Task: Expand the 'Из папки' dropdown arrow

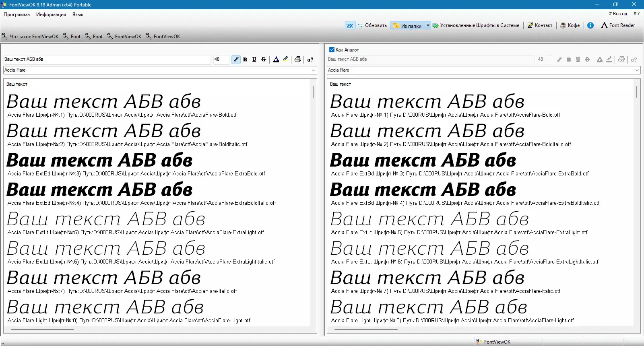Action: pos(428,26)
